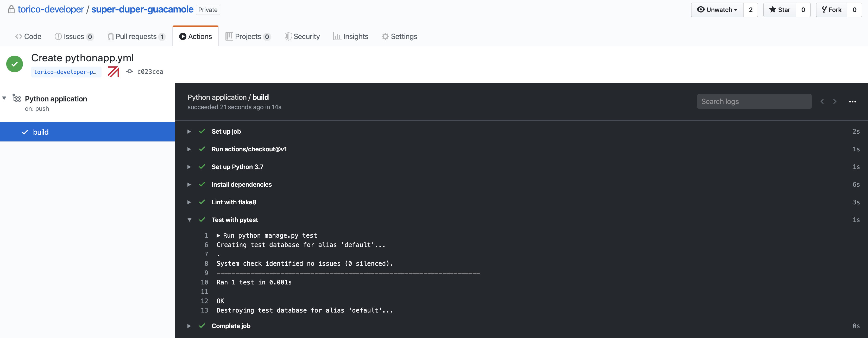Click log line number 13
868x338 pixels.
205,310
